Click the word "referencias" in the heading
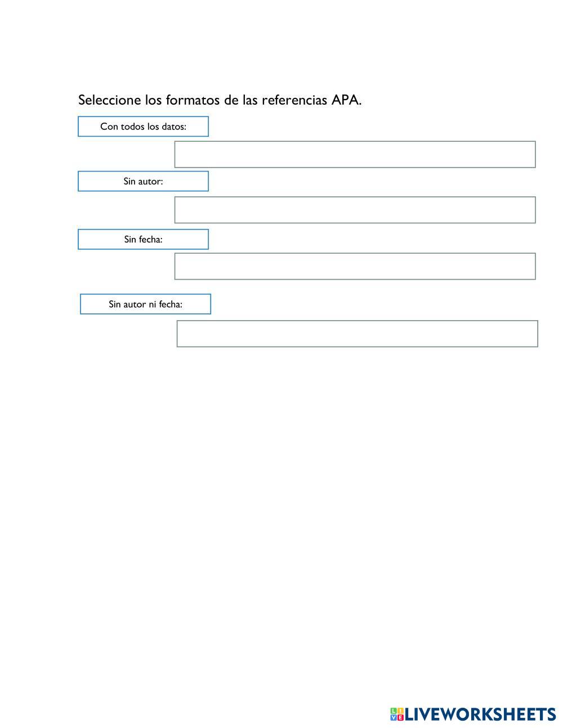The width and height of the screenshot is (563, 728). [294, 100]
